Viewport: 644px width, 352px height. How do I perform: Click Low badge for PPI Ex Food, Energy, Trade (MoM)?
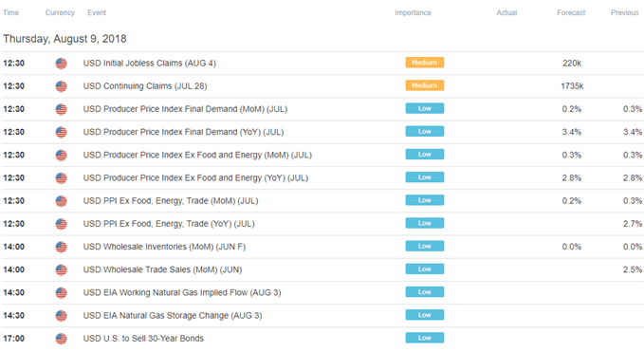[x=425, y=200]
